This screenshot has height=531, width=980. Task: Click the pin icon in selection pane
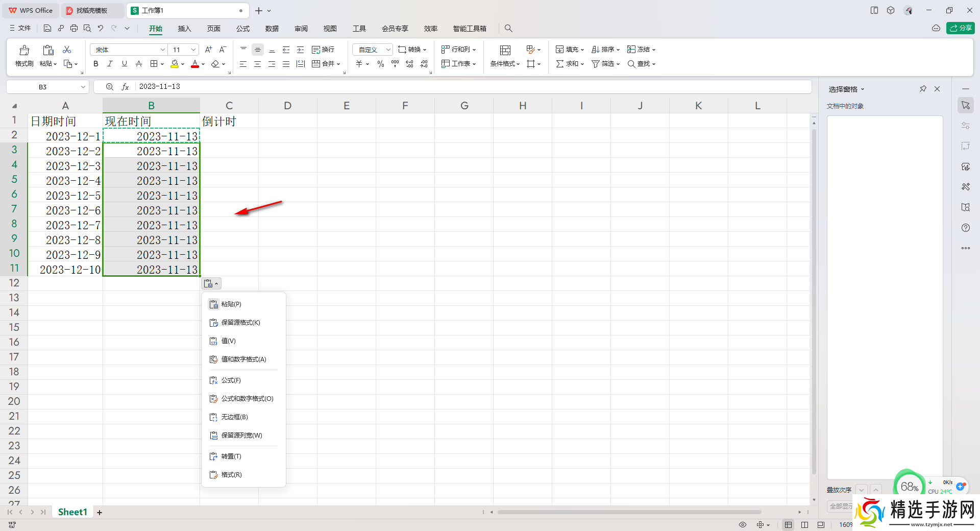coord(923,89)
